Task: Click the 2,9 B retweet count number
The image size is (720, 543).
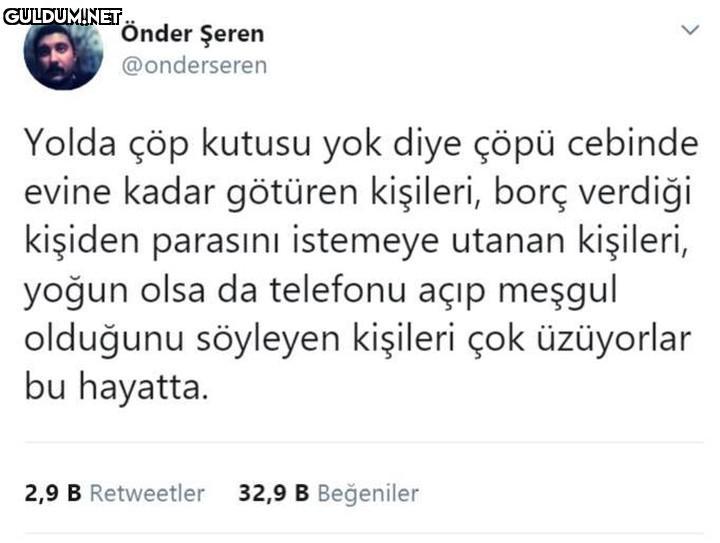Action: click(x=53, y=493)
